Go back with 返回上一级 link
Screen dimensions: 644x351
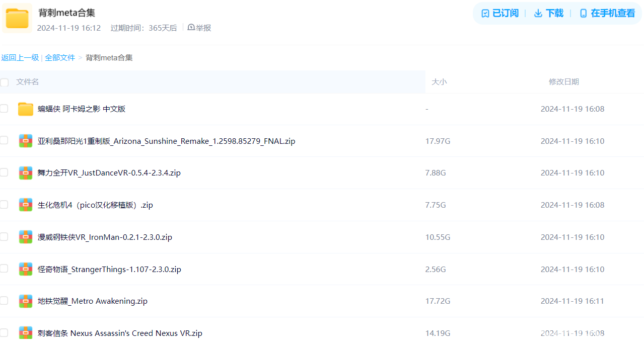coord(20,58)
